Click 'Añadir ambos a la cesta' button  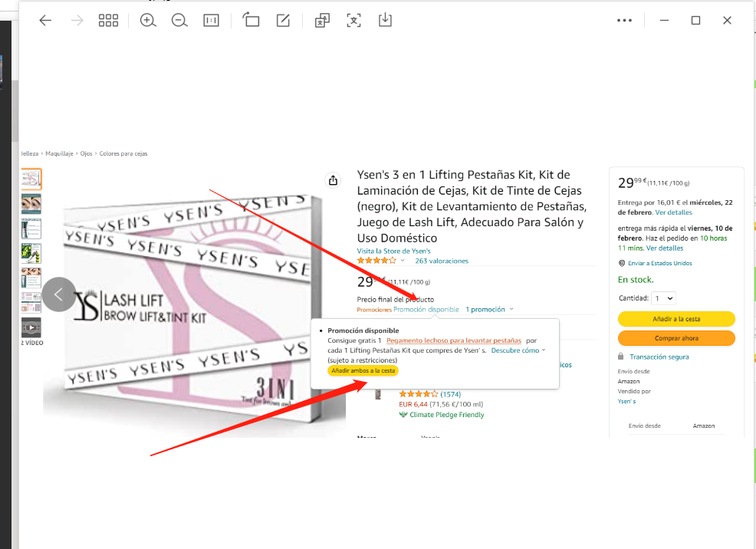363,370
